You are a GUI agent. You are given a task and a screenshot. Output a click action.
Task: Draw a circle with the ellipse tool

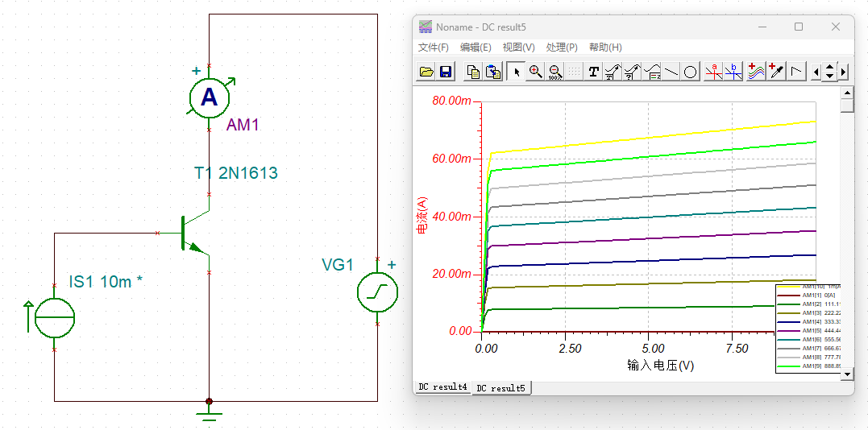(x=691, y=72)
